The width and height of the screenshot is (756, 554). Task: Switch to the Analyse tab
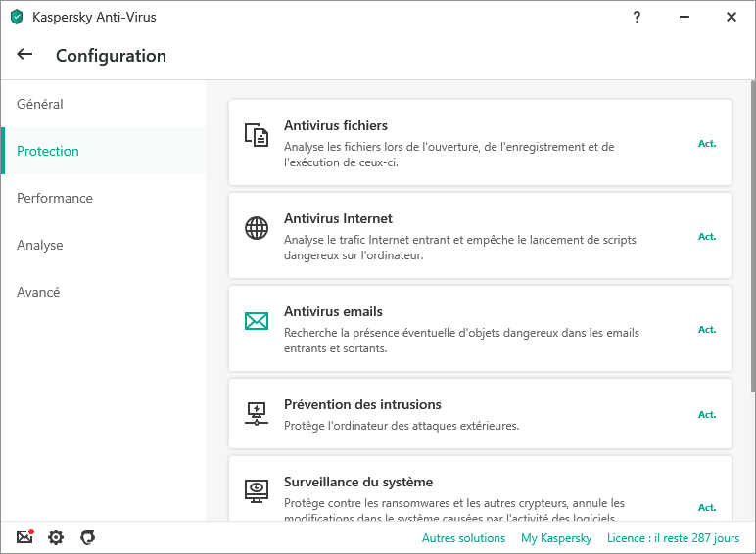104,245
